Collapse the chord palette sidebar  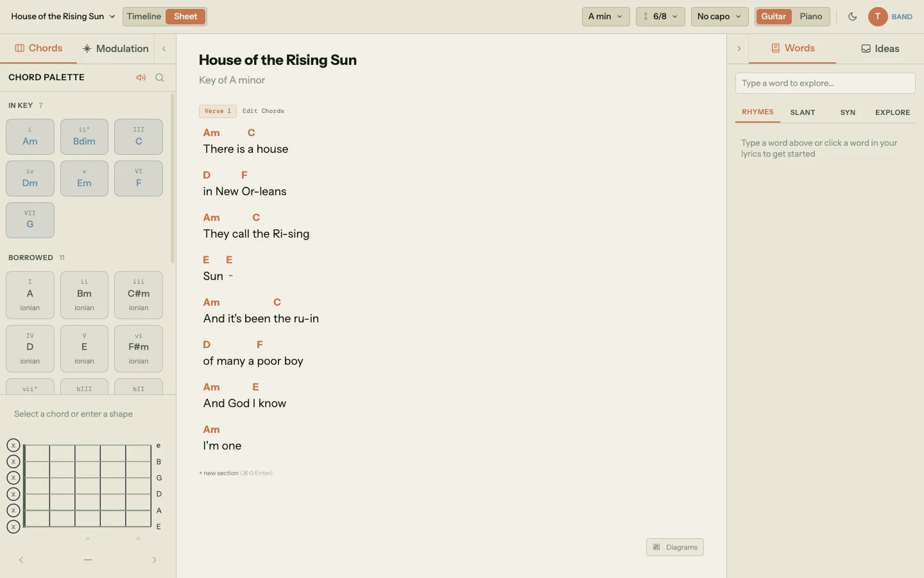(164, 49)
